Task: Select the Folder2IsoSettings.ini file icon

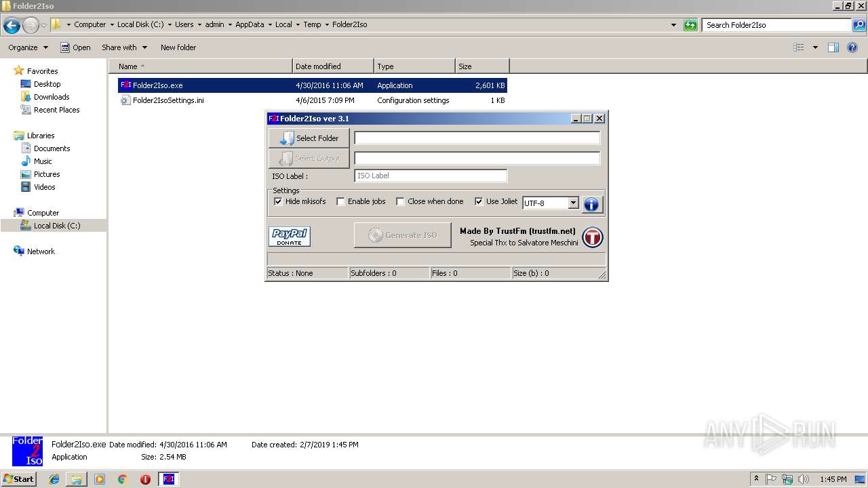Action: [x=125, y=100]
